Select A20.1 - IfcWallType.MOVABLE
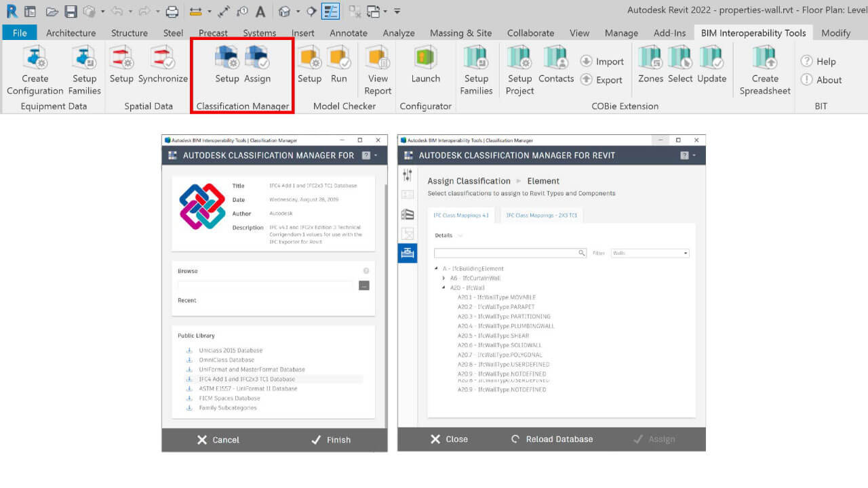 tap(496, 298)
